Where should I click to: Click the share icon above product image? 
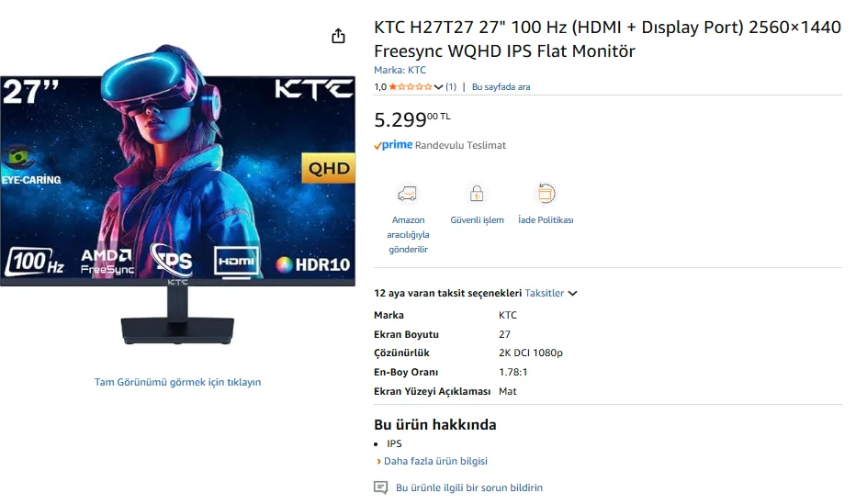tap(338, 36)
